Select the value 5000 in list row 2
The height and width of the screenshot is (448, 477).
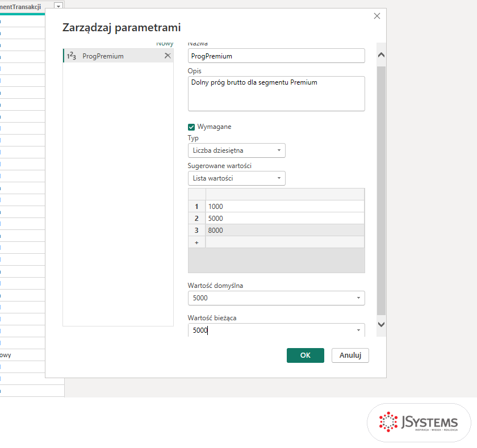[x=284, y=219]
